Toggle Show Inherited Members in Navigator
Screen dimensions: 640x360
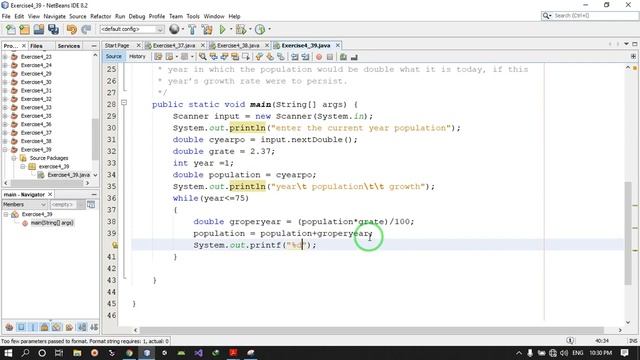coord(9,327)
